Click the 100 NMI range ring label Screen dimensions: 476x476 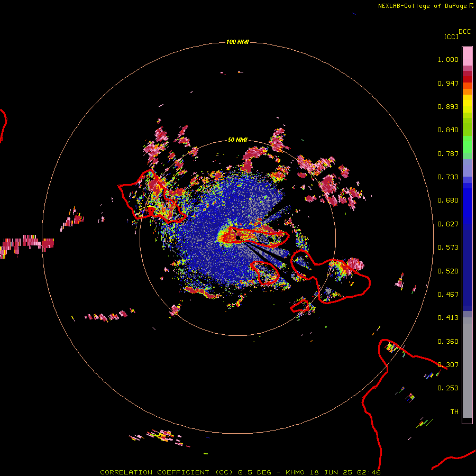point(237,42)
